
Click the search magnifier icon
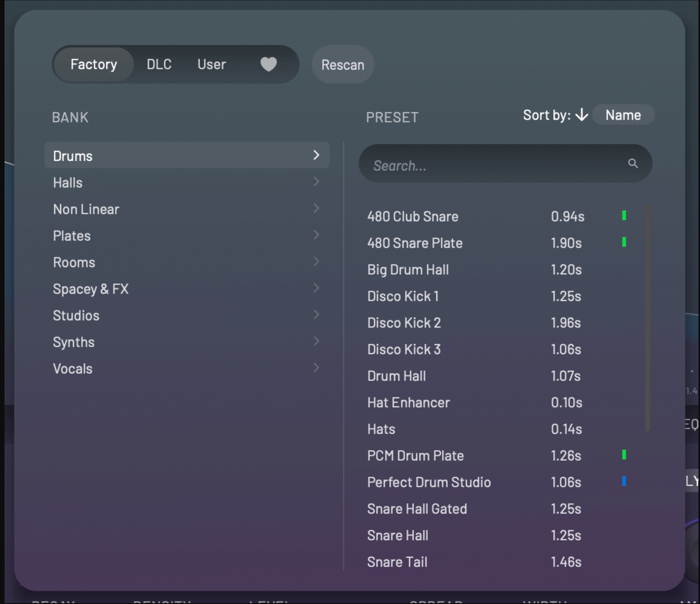(x=633, y=164)
